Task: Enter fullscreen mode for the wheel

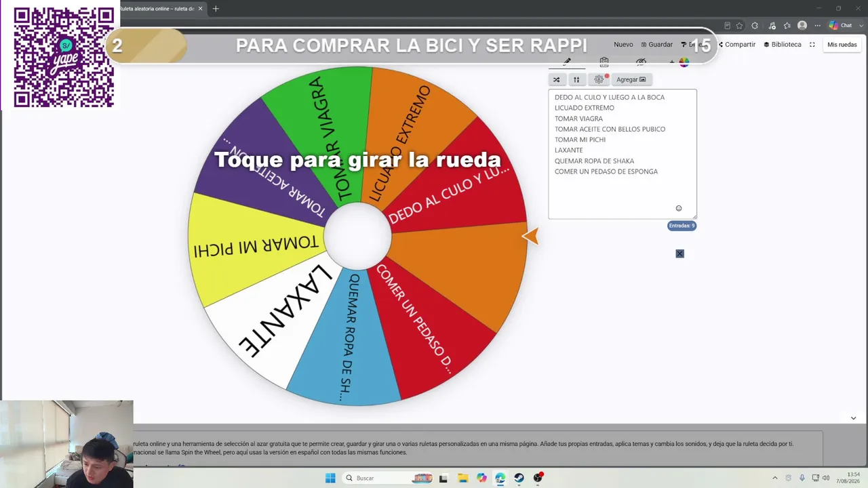Action: 812,45
